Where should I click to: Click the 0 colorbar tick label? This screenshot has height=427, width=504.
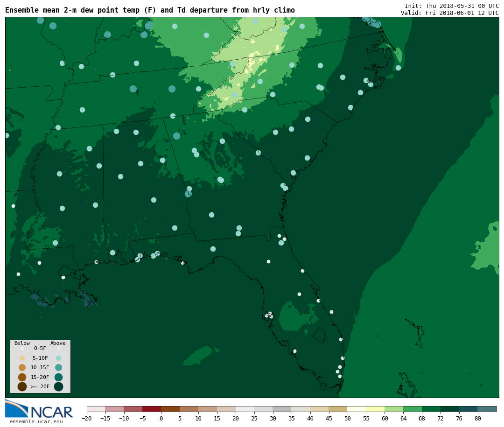161,418
